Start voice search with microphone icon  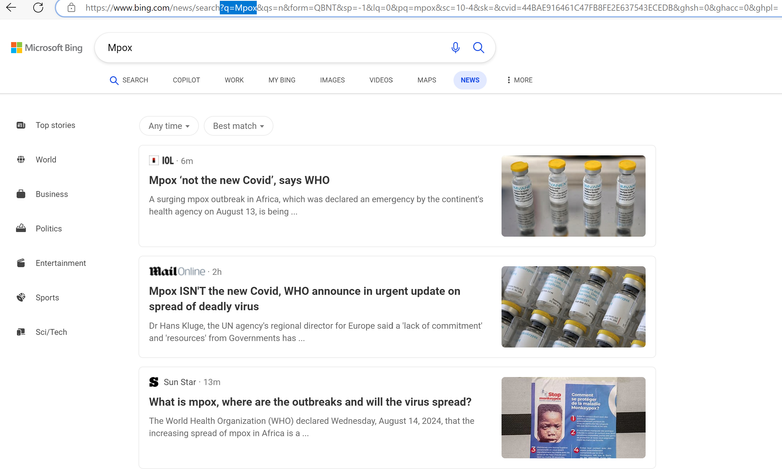pyautogui.click(x=455, y=47)
